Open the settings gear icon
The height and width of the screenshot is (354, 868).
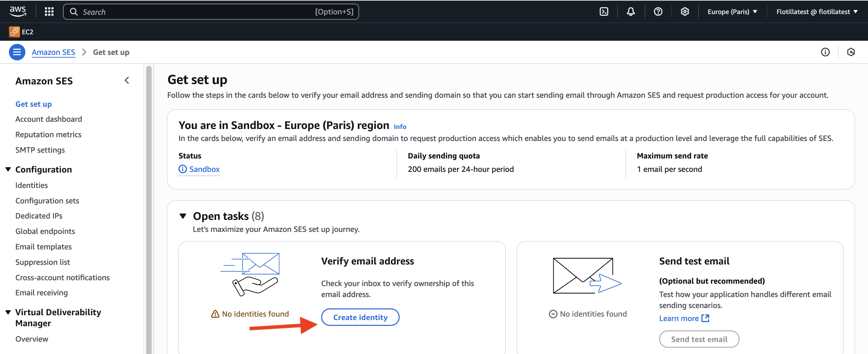pyautogui.click(x=685, y=12)
